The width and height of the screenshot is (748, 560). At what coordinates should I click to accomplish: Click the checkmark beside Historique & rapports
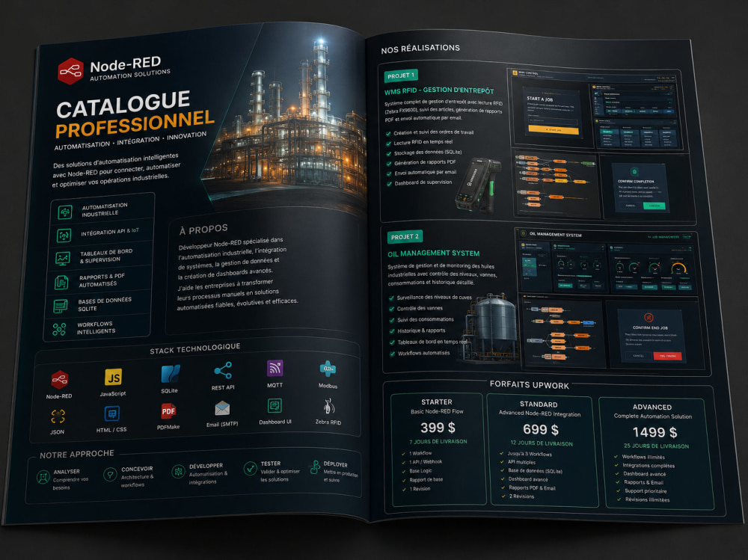point(392,331)
